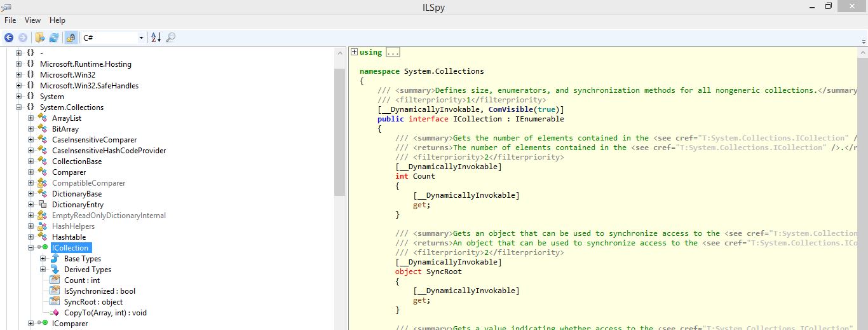Toggle show internal types lock button
The height and width of the screenshot is (330, 868).
click(71, 38)
